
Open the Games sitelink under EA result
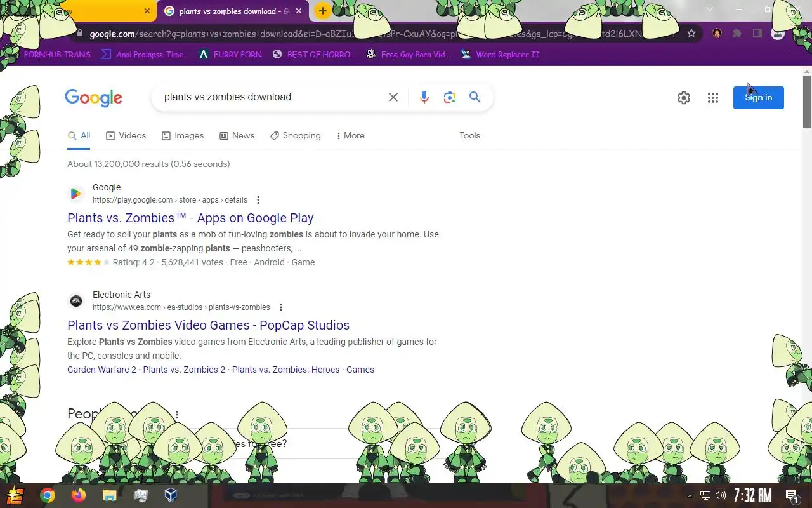(x=360, y=370)
